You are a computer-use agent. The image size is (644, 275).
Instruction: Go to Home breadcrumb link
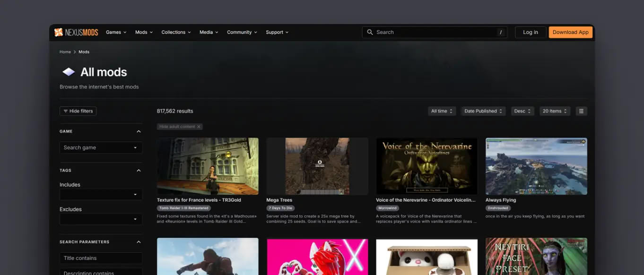[x=65, y=52]
